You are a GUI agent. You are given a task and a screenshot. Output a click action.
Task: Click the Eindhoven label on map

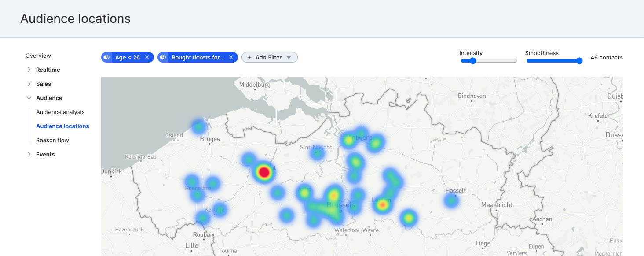point(472,96)
